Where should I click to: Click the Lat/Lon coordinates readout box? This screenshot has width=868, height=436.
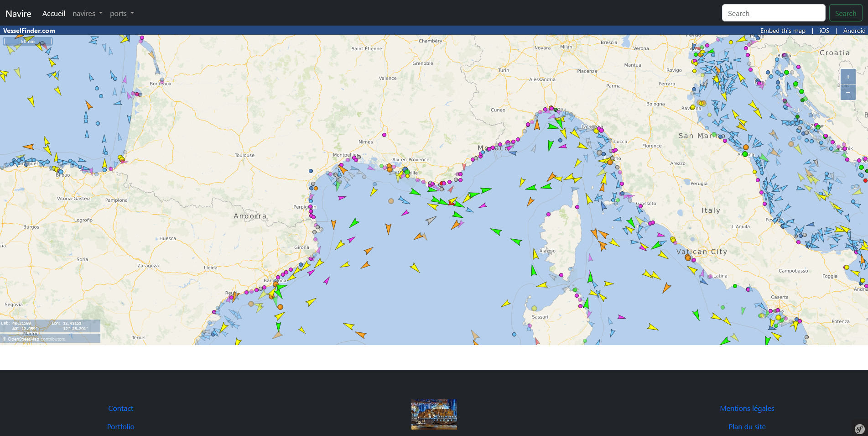pyautogui.click(x=50, y=326)
